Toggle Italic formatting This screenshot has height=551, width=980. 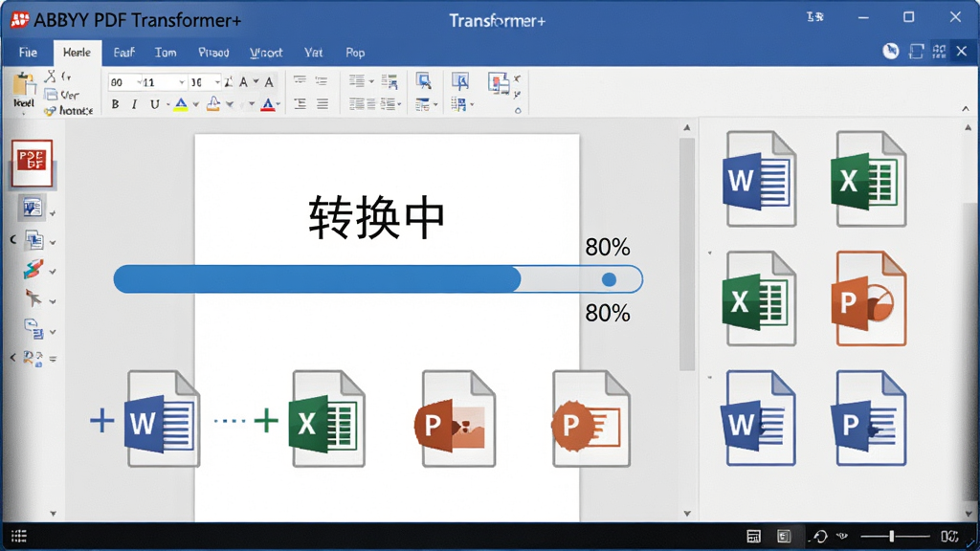click(x=134, y=104)
